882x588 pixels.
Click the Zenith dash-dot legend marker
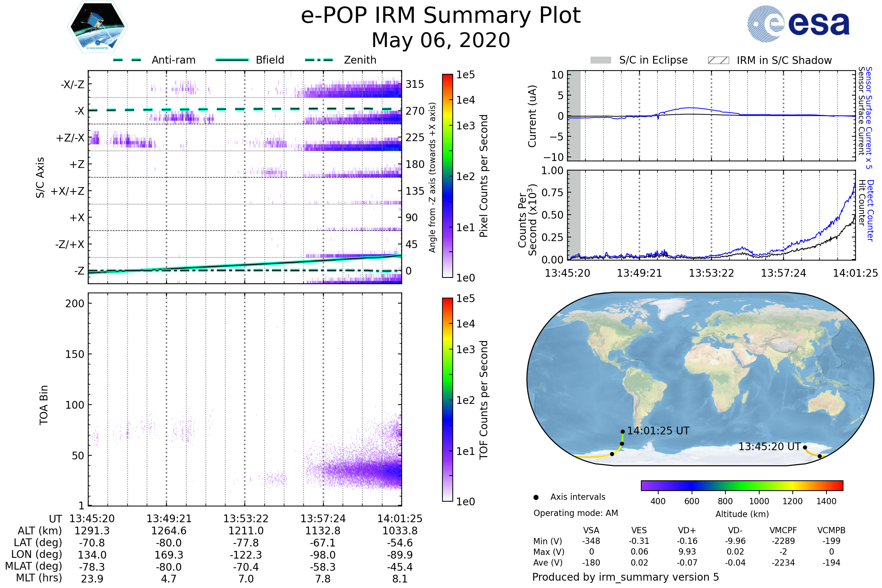[319, 60]
